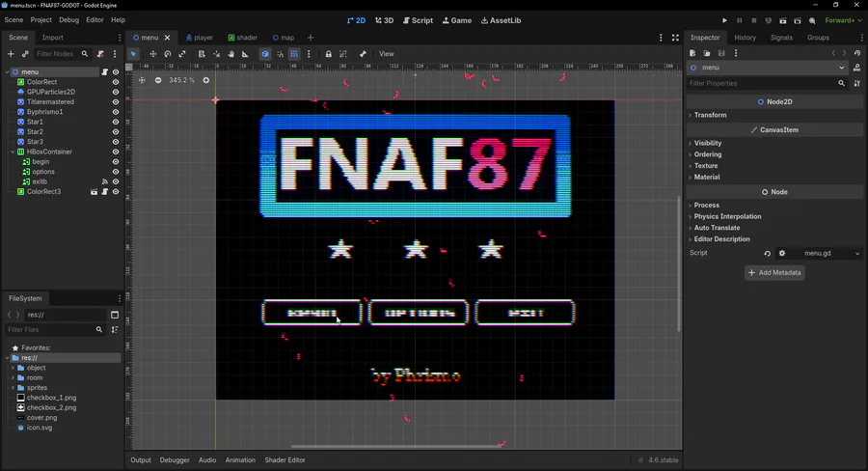868x471 pixels.
Task: Lock the selected node position
Action: coord(328,54)
